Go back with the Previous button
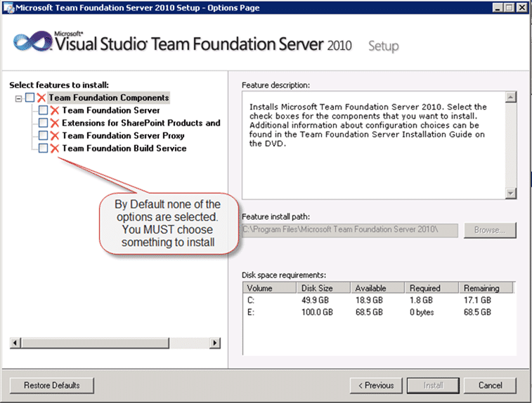This screenshot has height=403, width=532. point(376,385)
